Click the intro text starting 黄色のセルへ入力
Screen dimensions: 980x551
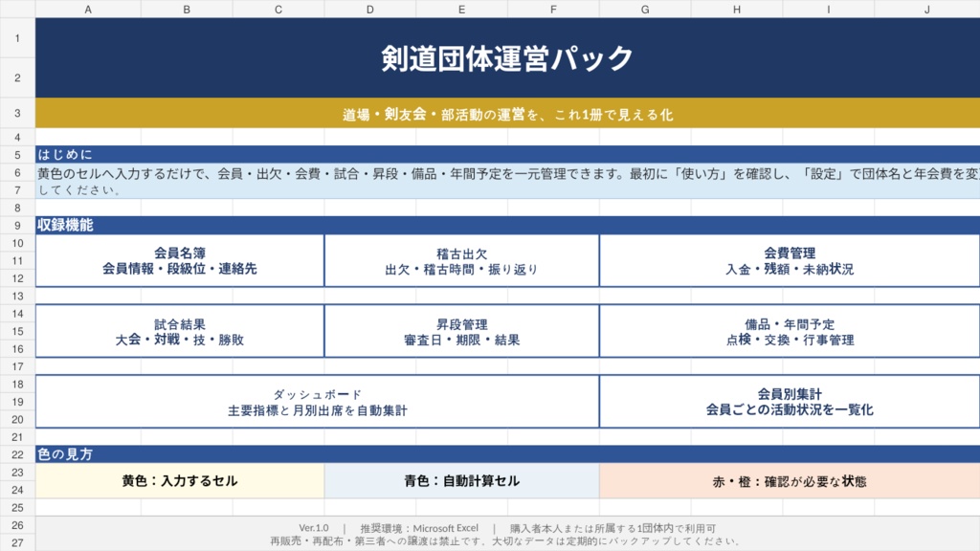pyautogui.click(x=507, y=173)
